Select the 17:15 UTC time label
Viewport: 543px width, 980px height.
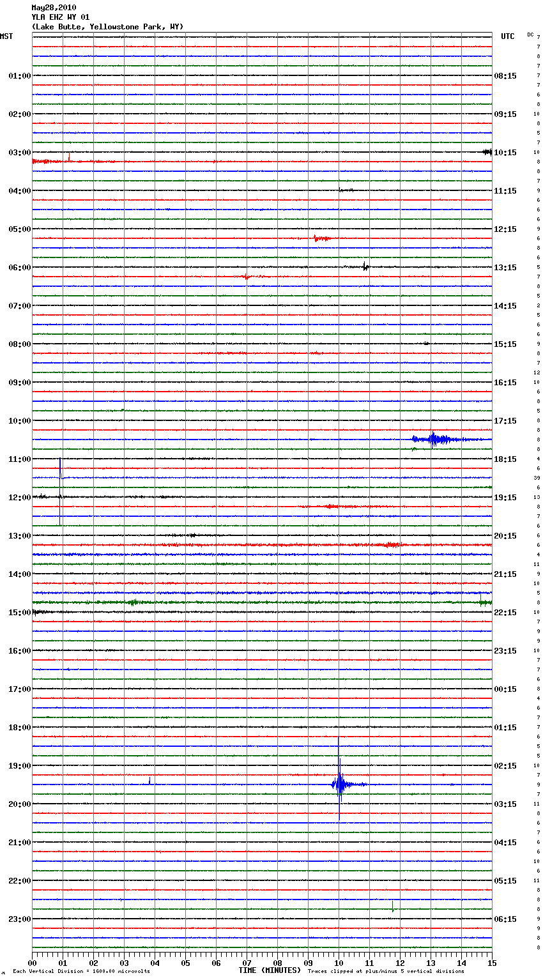505,421
